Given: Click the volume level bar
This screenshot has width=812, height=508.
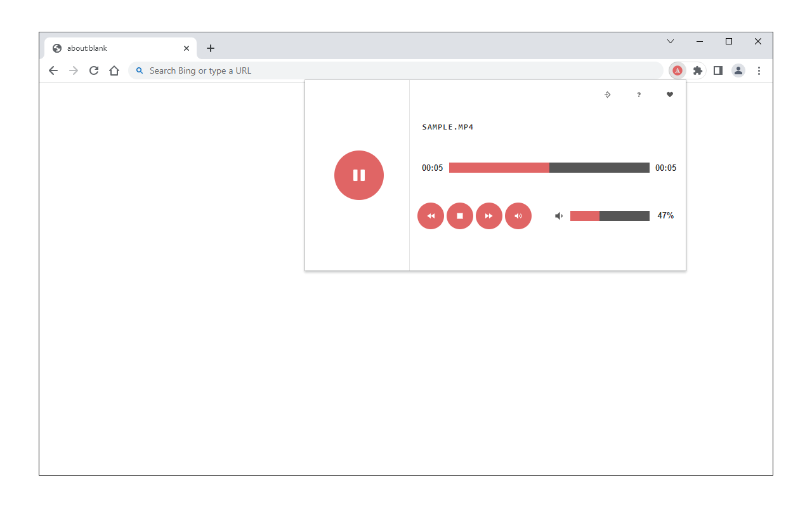Looking at the screenshot, I should [610, 216].
